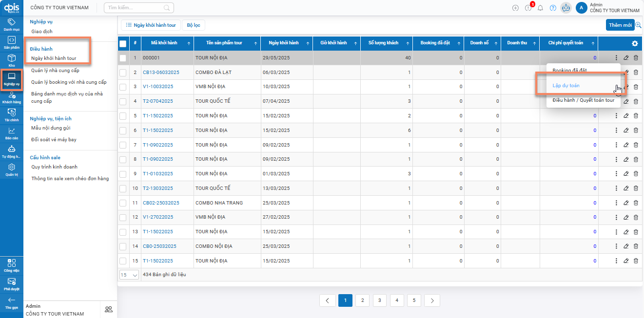Open the alert icon with red badge
The width and height of the screenshot is (644, 318).
pos(528,8)
